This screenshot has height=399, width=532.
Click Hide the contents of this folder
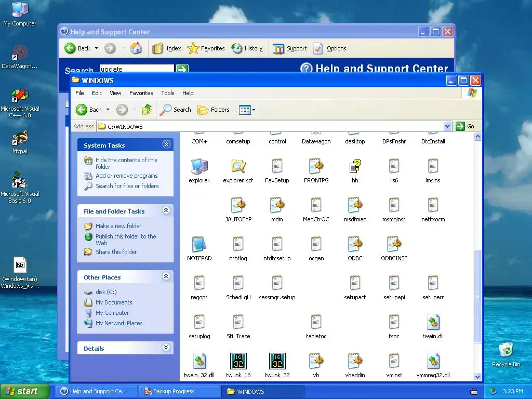point(126,163)
